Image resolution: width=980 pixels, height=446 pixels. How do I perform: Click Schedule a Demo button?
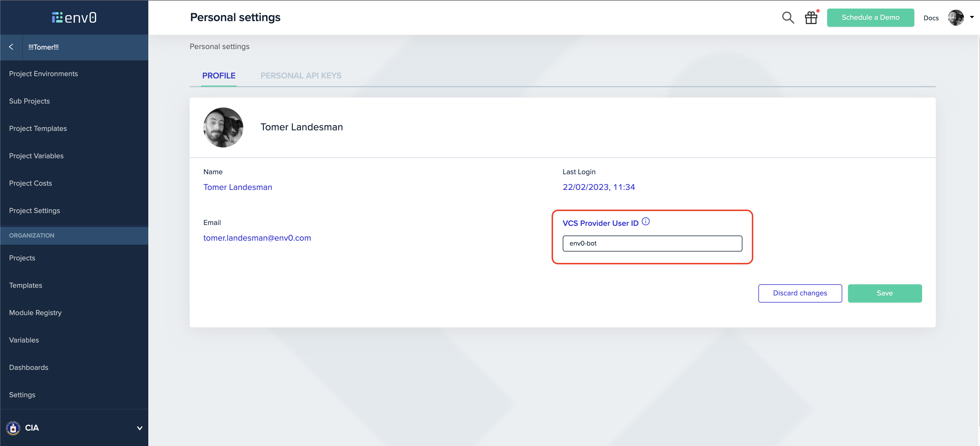870,17
